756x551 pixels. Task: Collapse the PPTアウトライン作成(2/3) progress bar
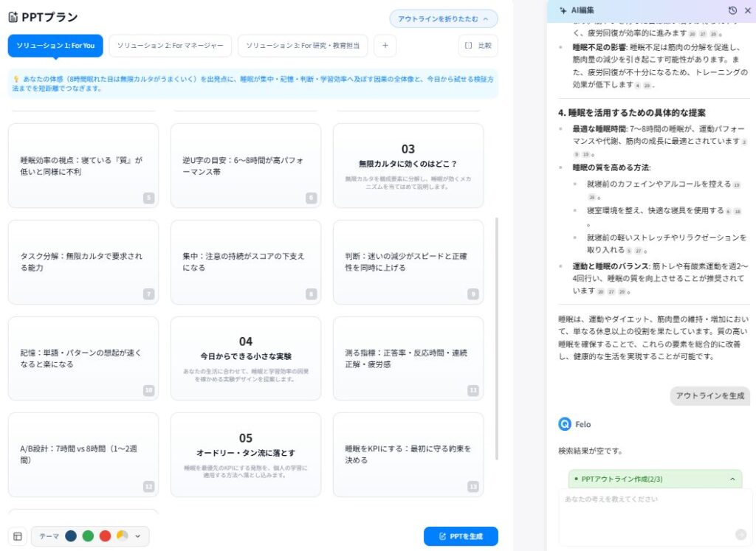[732, 479]
